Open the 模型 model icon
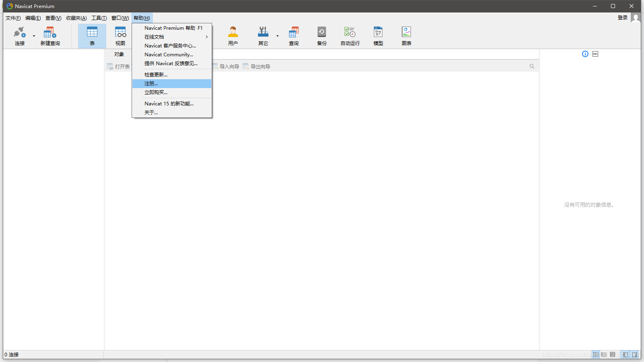The image size is (644, 362). (378, 32)
